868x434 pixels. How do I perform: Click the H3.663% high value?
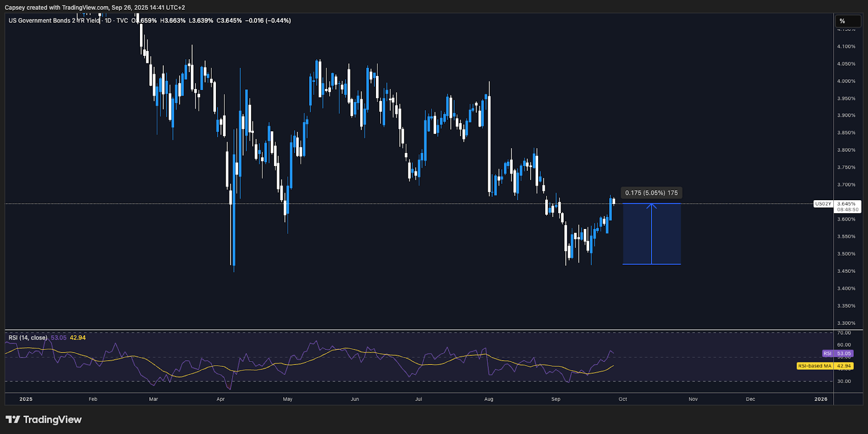pyautogui.click(x=173, y=21)
